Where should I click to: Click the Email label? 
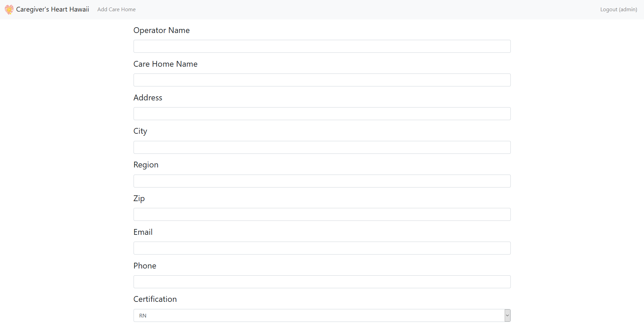pos(143,232)
